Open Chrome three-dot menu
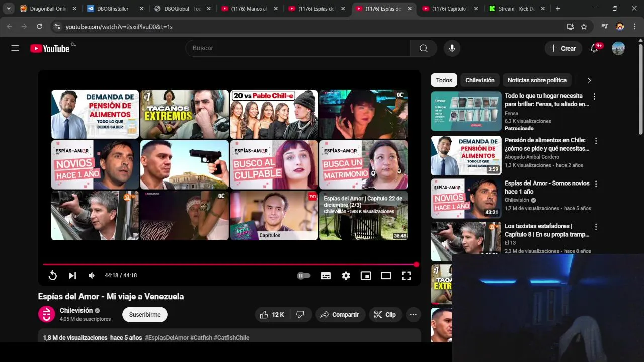 634,27
